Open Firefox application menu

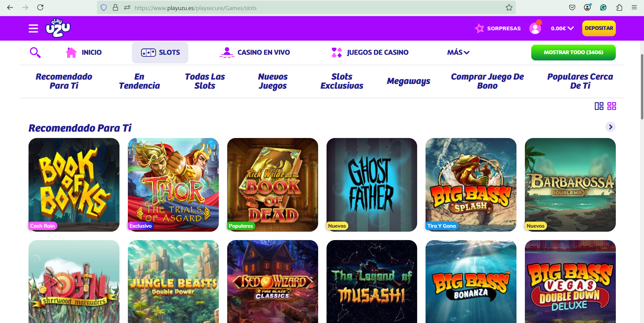[x=634, y=7]
